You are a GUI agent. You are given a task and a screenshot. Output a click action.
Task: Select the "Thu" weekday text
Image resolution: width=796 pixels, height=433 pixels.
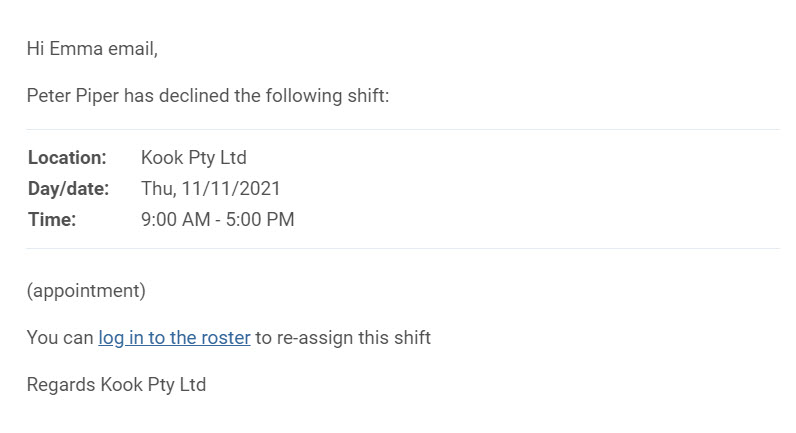(x=157, y=189)
